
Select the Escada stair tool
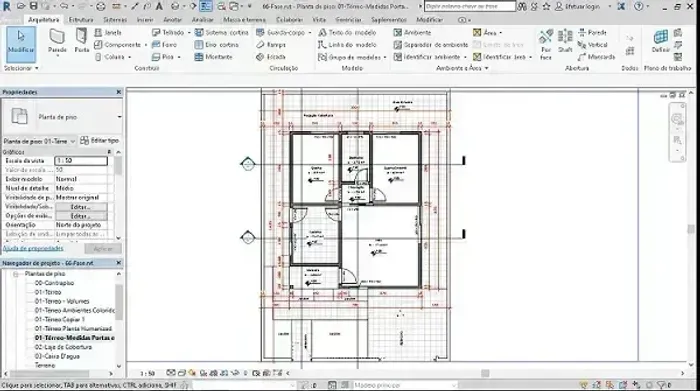pos(271,57)
